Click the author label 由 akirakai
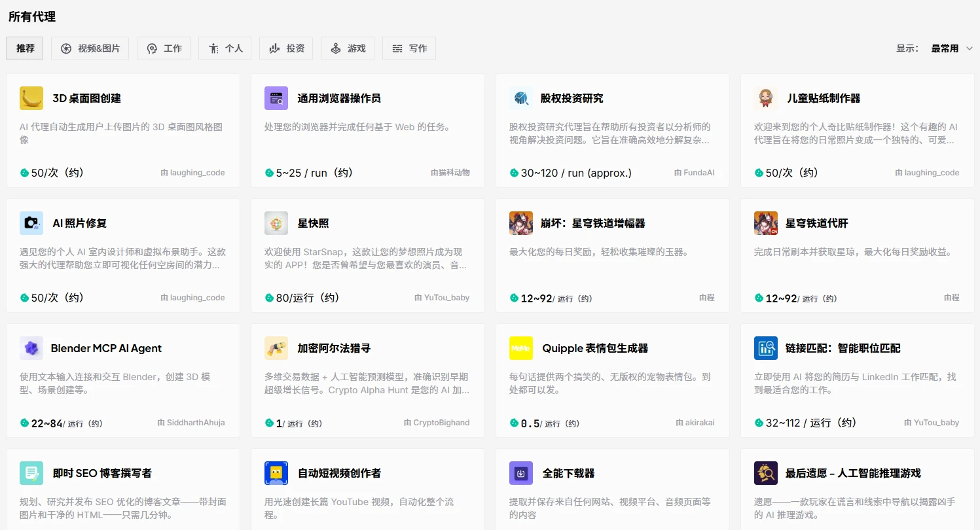This screenshot has width=980, height=530. click(695, 423)
